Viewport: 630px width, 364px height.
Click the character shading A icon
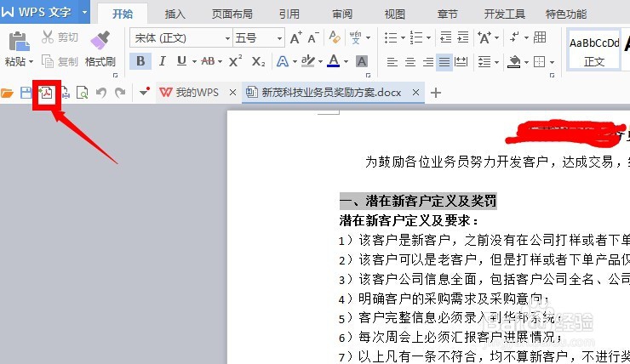pyautogui.click(x=362, y=61)
